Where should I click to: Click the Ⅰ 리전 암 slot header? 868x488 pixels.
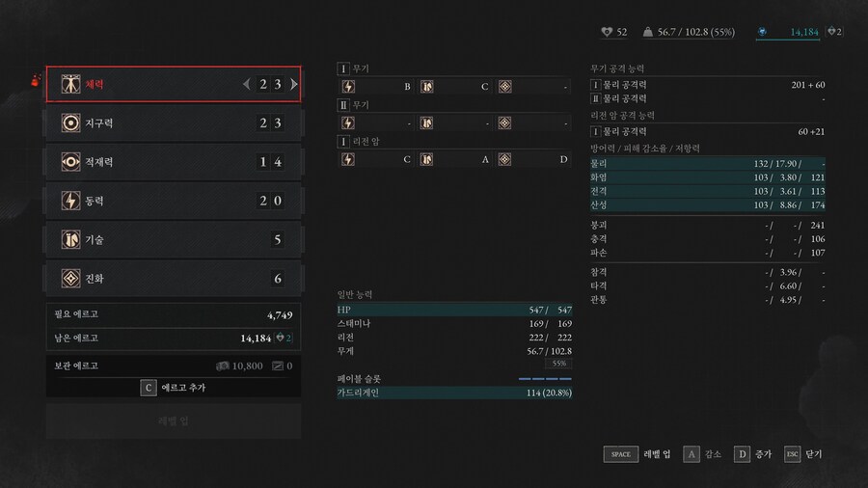[359, 142]
